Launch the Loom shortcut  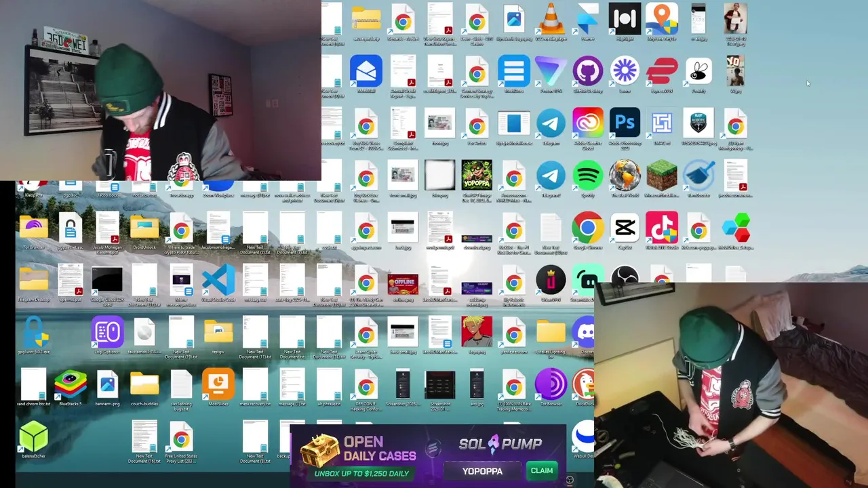click(625, 71)
